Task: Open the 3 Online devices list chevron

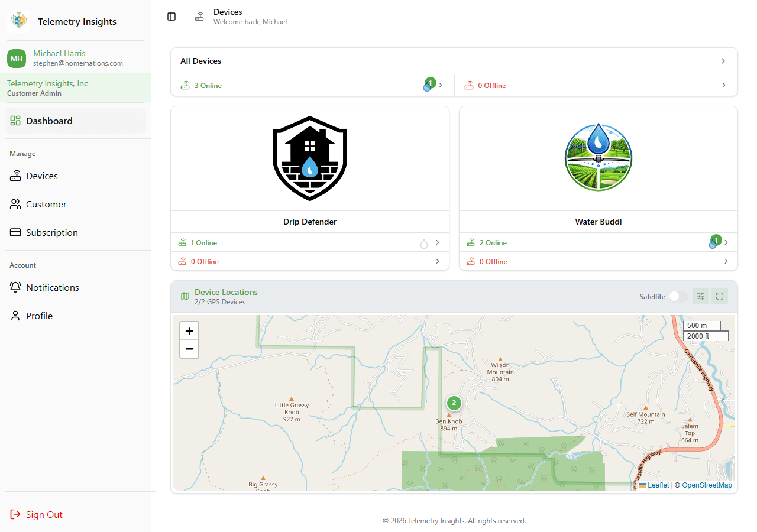Action: point(439,85)
